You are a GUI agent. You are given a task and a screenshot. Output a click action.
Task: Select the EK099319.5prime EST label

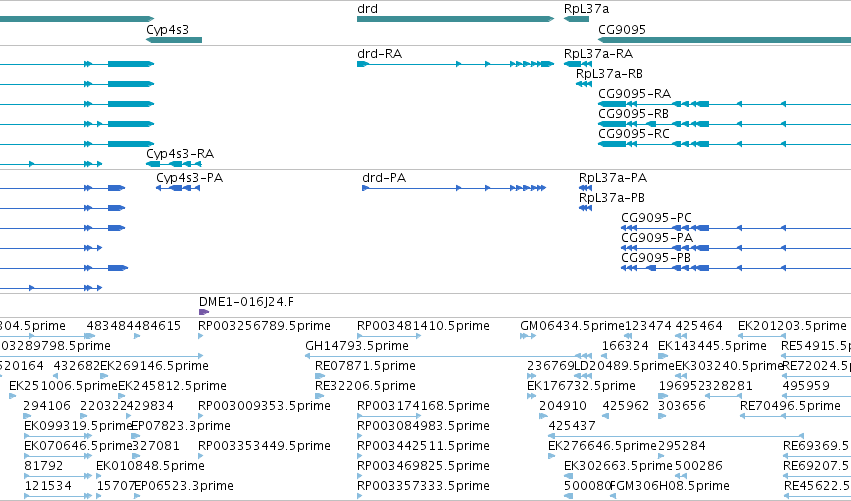pos(78,427)
